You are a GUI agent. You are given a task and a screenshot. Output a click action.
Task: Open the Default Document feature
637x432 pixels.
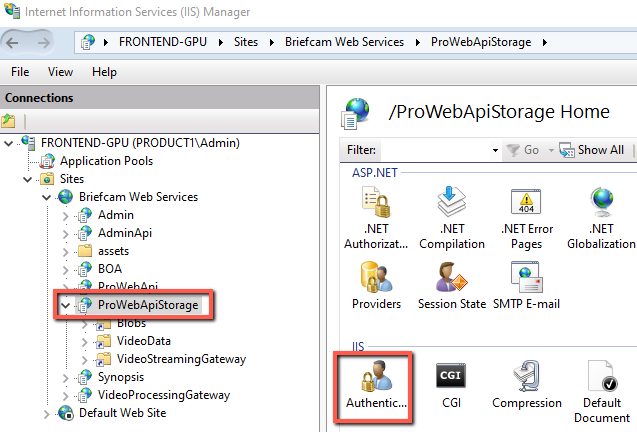click(x=602, y=392)
